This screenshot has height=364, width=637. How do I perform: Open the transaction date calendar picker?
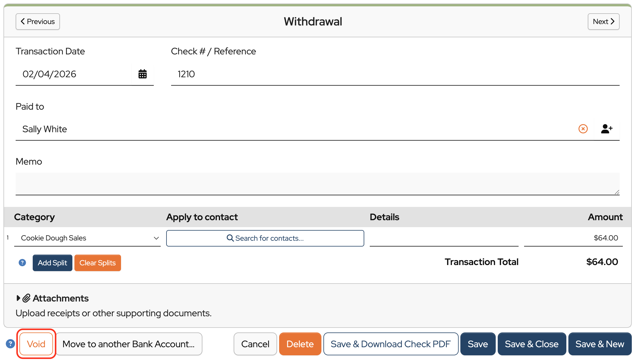pos(142,74)
